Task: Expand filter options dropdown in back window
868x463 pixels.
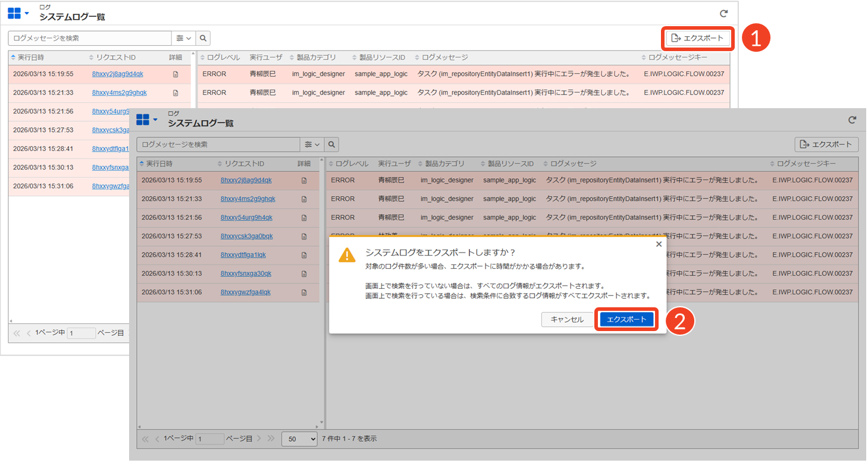Action: coord(184,38)
